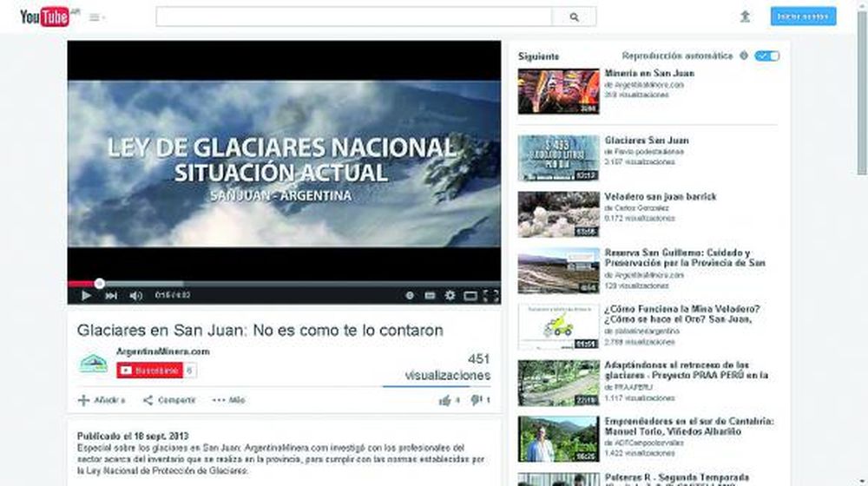Click the upload arrow icon
This screenshot has width=868, height=486.
pyautogui.click(x=745, y=16)
